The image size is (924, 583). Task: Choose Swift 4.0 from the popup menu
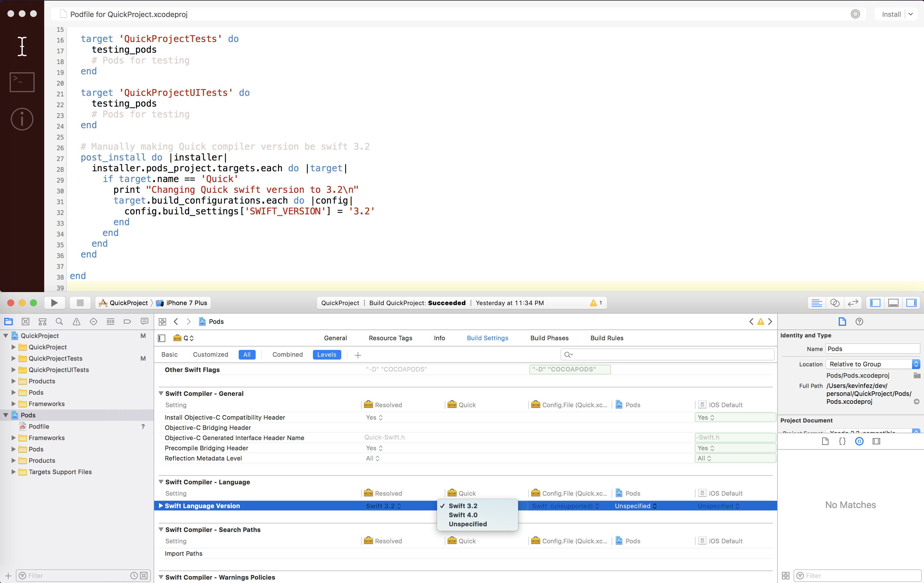click(x=463, y=515)
